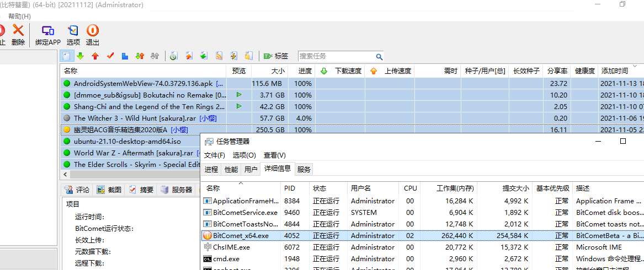Switch to the Users (用户) tab

pyautogui.click(x=251, y=170)
